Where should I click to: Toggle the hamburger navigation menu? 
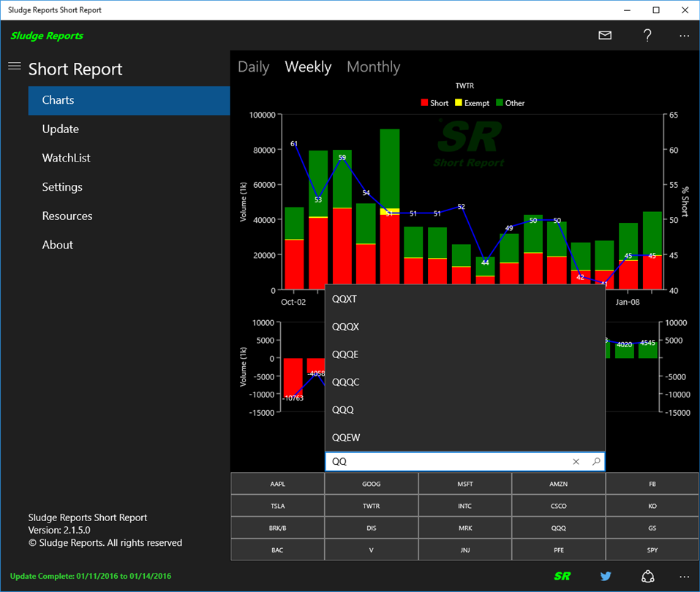(x=15, y=66)
